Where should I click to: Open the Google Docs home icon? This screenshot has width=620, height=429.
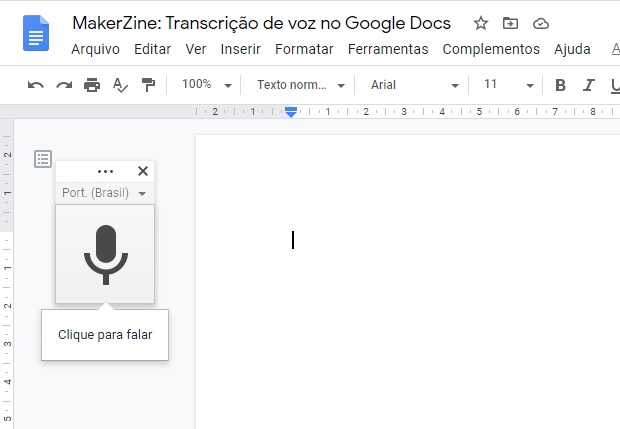tap(37, 33)
